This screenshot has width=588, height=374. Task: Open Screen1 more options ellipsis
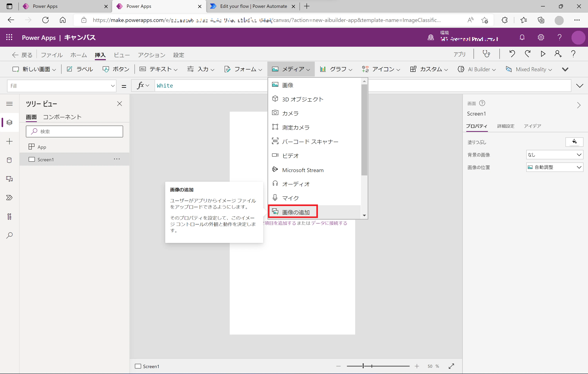pos(117,159)
